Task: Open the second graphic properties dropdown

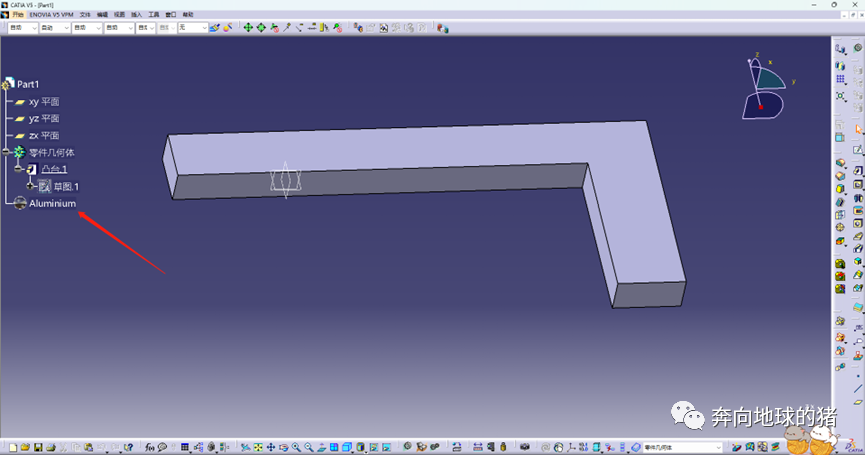Action: click(55, 28)
